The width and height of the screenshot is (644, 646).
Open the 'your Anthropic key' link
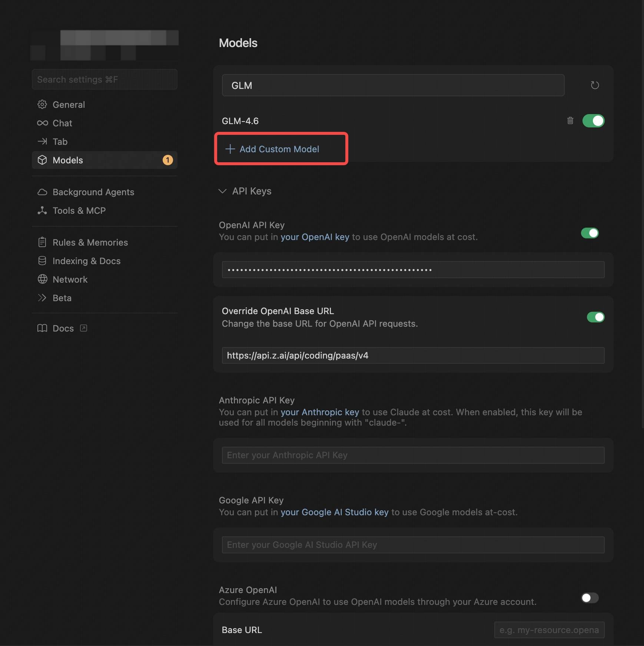coord(319,412)
